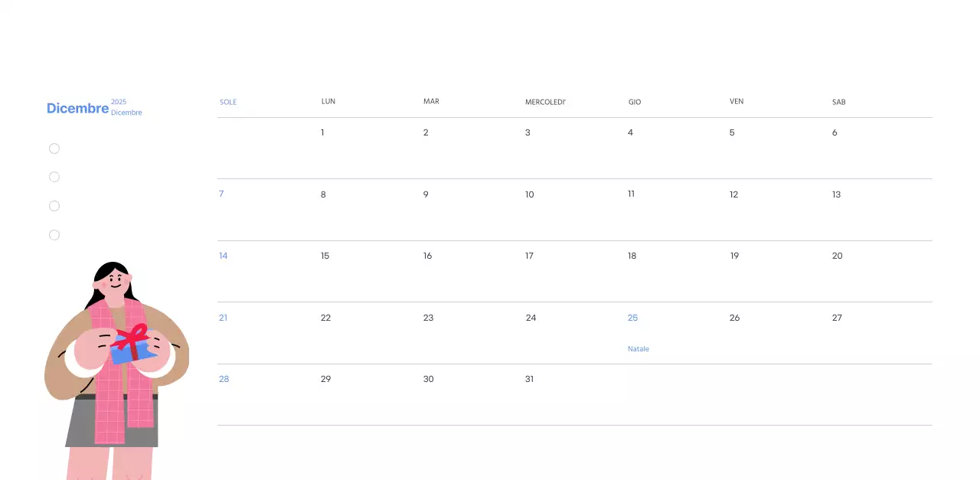Click the small Dicembre subtitle text
Viewport: 980px width, 480px height.
tap(126, 112)
